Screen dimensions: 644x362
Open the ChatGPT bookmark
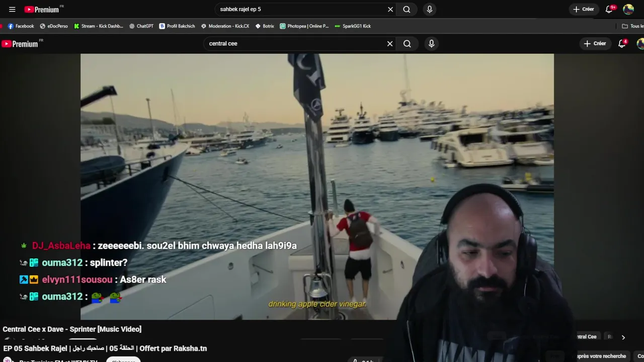coord(141,26)
